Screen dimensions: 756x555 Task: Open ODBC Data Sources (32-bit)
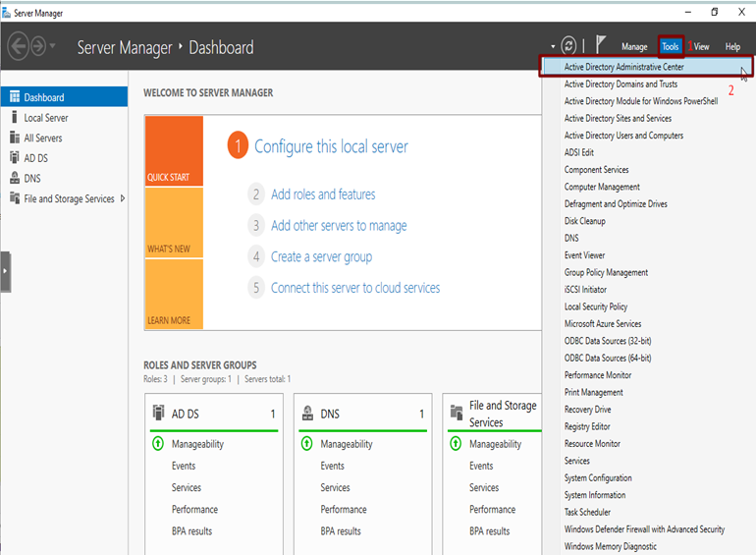click(x=608, y=341)
